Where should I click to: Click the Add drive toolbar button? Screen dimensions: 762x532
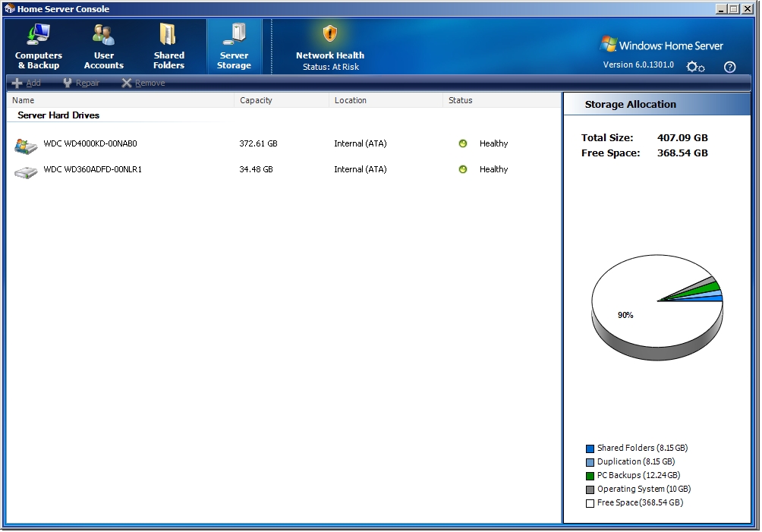click(x=27, y=83)
